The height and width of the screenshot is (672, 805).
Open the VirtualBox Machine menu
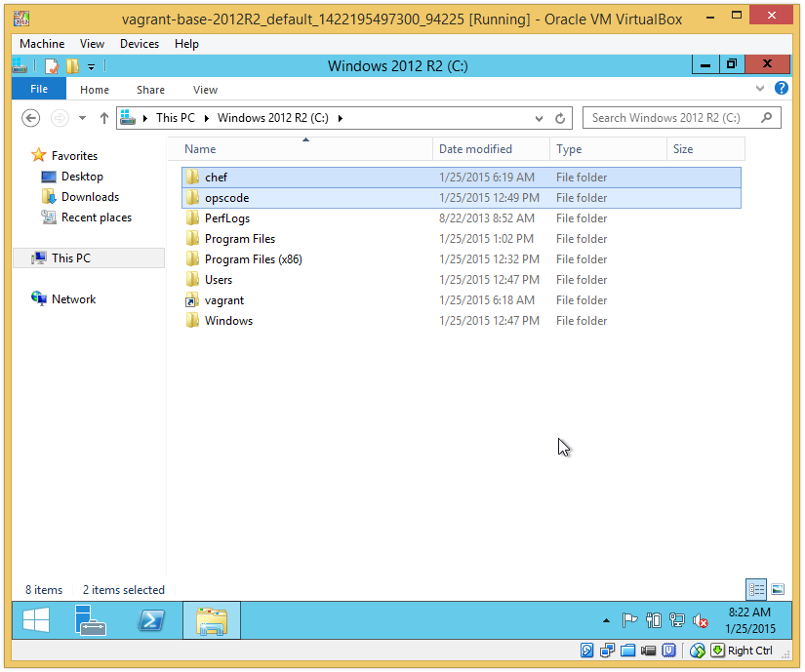tap(42, 44)
